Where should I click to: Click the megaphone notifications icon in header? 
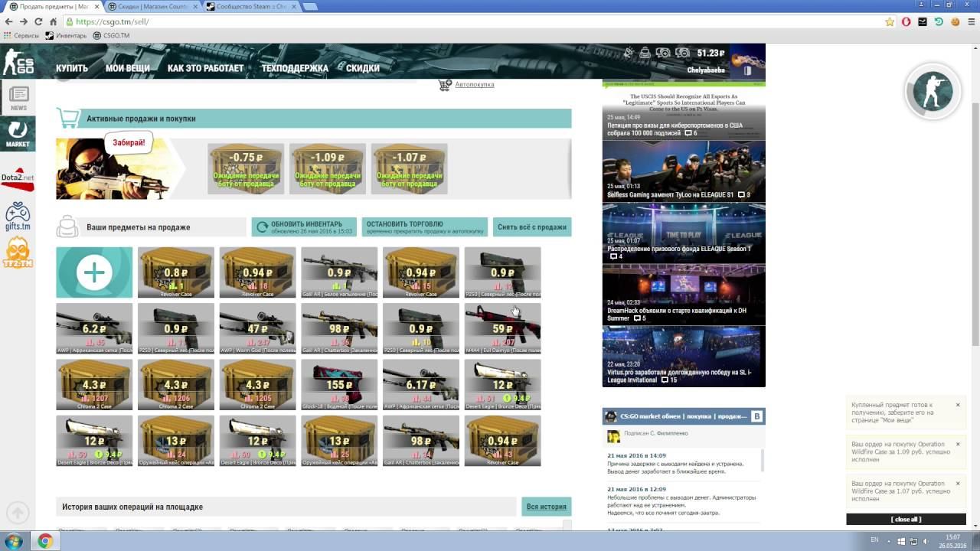click(x=629, y=53)
